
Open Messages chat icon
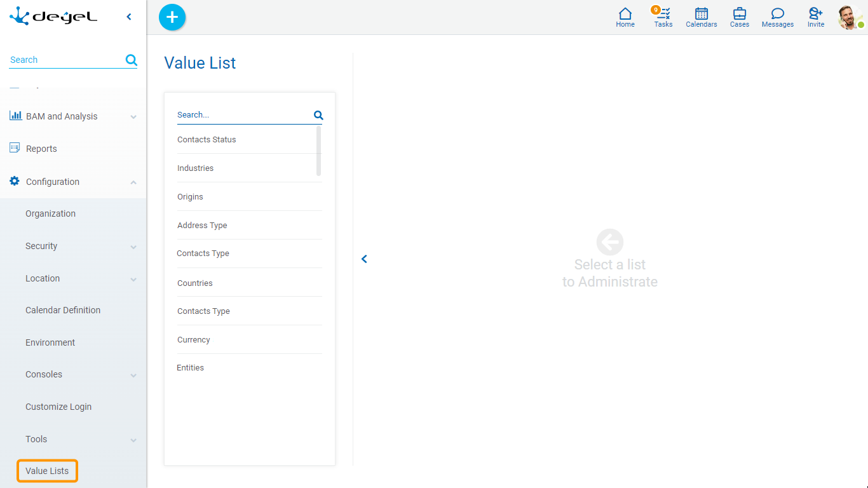point(778,17)
